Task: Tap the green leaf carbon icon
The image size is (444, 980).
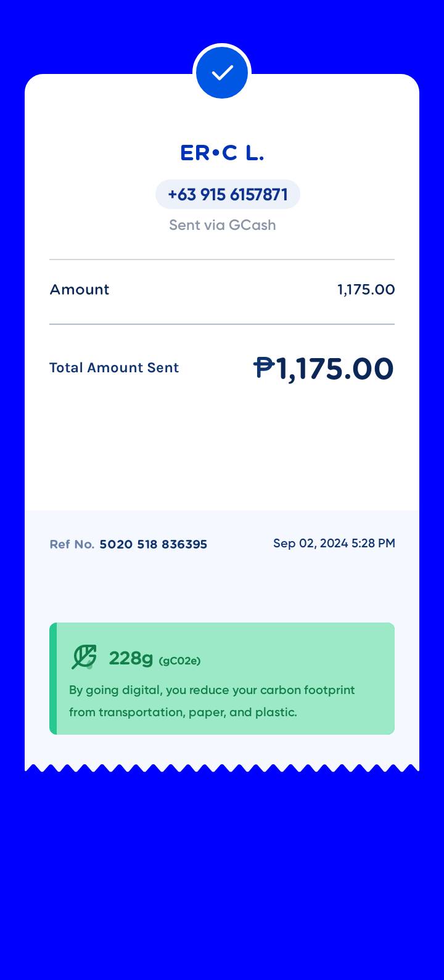Action: pyautogui.click(x=84, y=657)
